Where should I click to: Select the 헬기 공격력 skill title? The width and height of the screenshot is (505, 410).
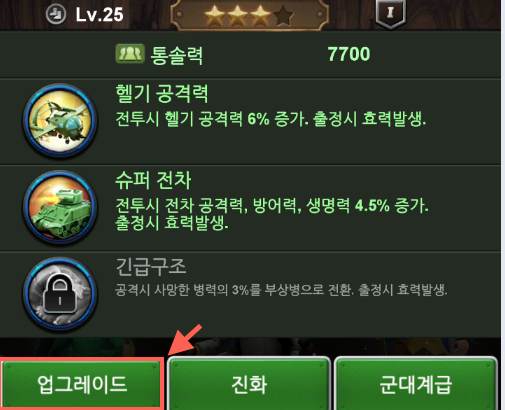click(x=162, y=94)
